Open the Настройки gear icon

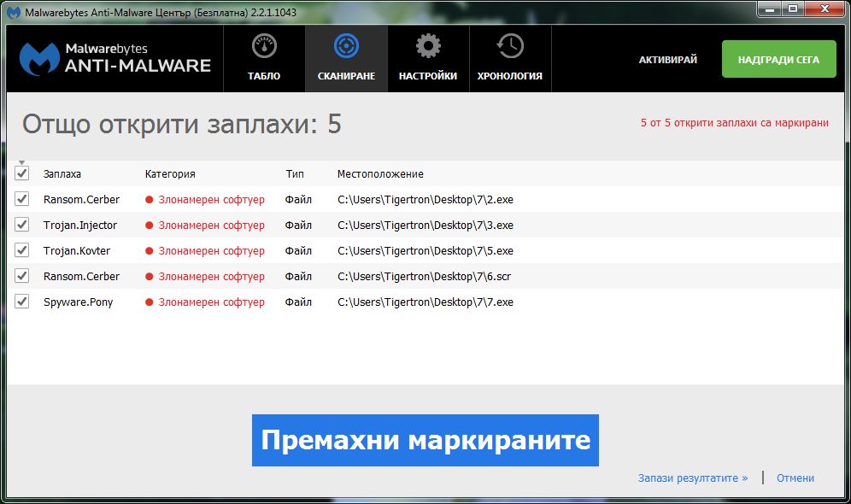tap(428, 46)
